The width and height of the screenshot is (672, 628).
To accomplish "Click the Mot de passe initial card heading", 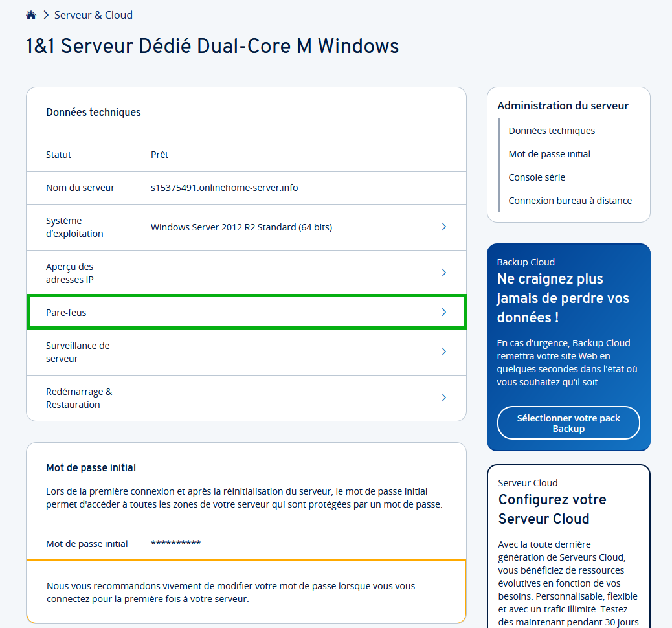I will [91, 467].
